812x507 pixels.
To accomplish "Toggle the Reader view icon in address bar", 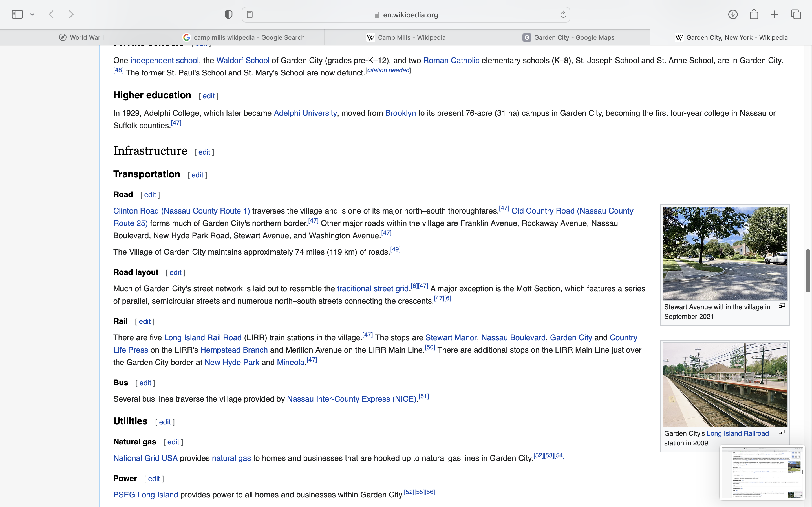I will pos(250,14).
